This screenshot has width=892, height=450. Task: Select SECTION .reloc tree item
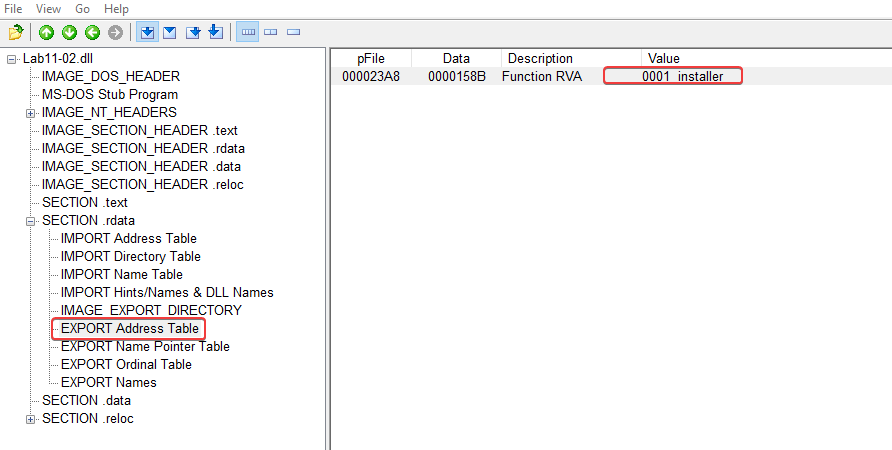88,419
